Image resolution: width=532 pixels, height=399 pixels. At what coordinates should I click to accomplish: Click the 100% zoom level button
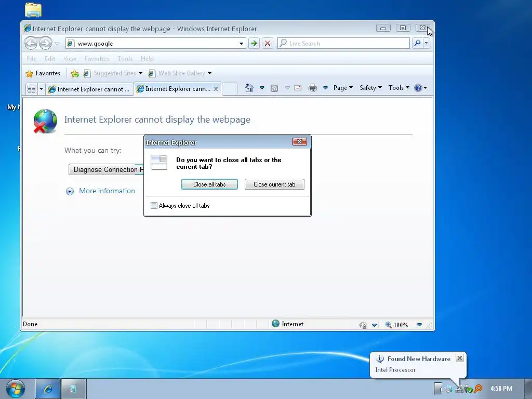396,325
